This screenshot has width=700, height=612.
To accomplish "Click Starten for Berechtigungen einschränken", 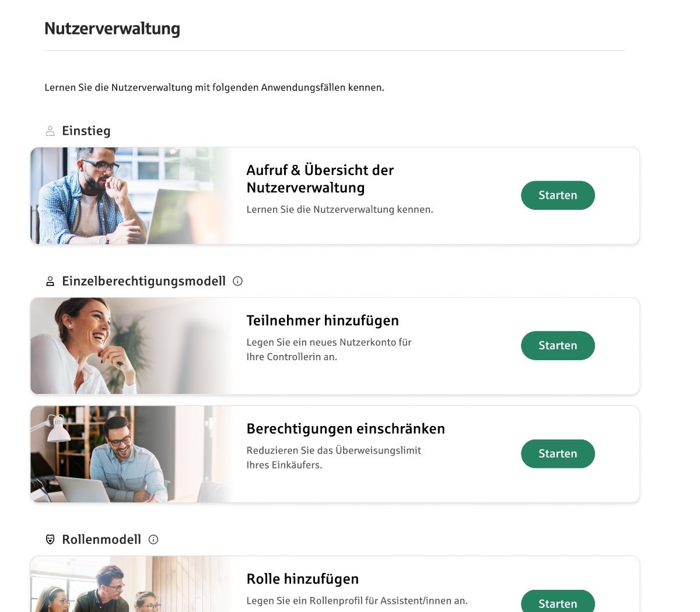I will pyautogui.click(x=558, y=453).
